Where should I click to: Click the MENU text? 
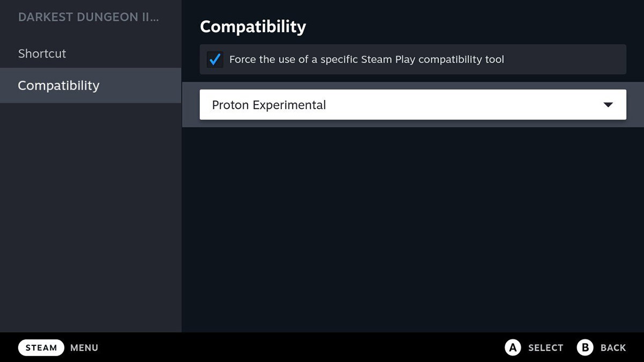(x=84, y=348)
